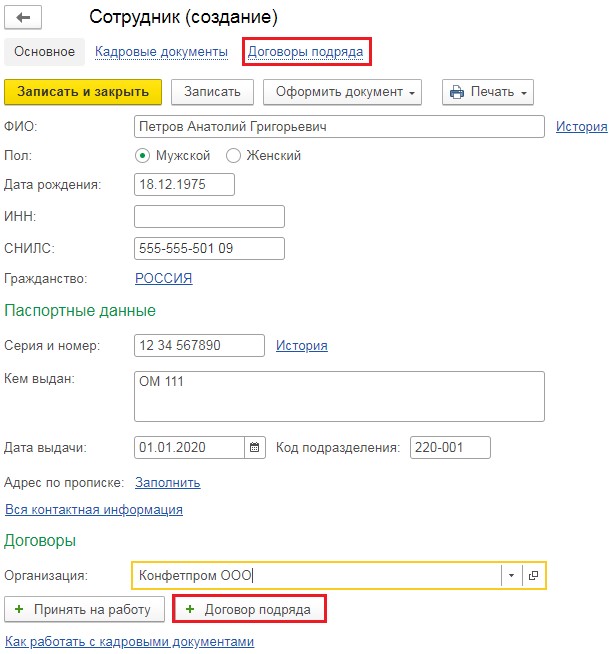This screenshot has width=613, height=654.
Task: Select the Мужской radio button
Action: [x=143, y=155]
